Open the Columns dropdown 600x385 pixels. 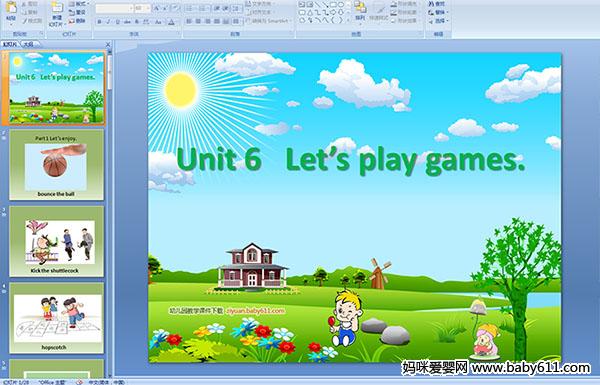point(236,21)
